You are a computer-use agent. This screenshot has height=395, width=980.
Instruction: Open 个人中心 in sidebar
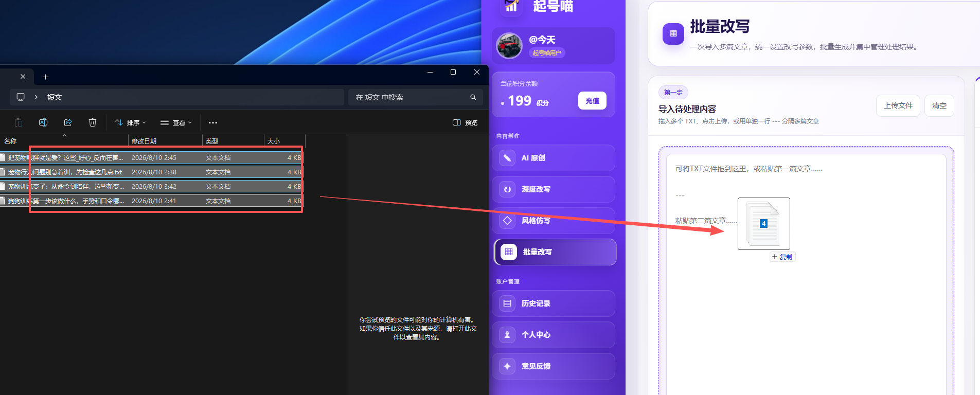click(554, 335)
